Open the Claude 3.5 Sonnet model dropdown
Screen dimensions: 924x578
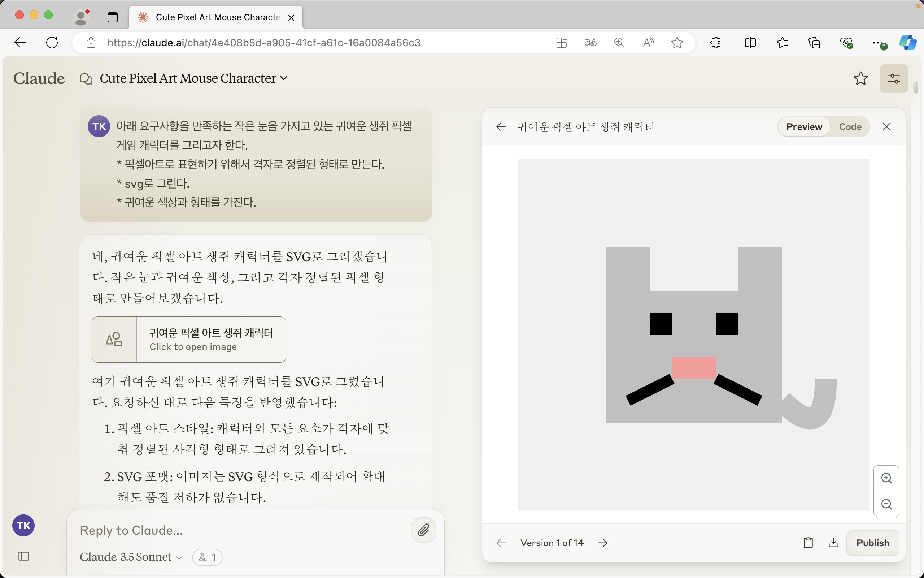point(131,557)
